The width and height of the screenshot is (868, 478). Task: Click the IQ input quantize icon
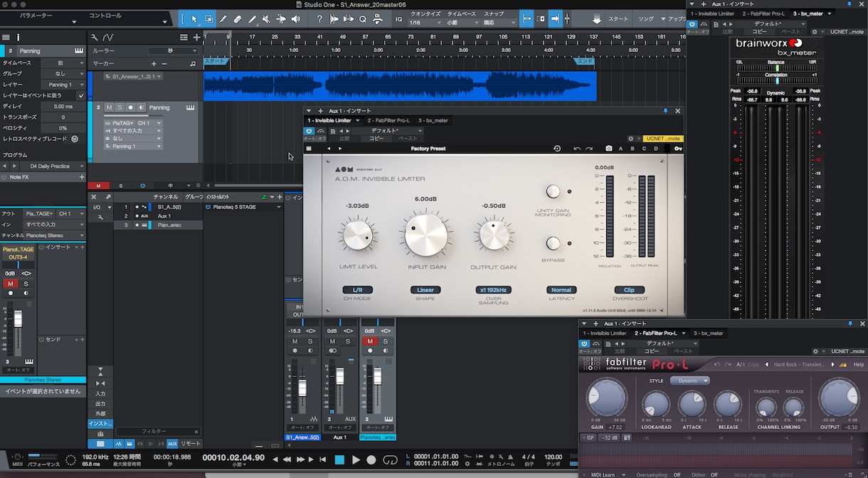point(398,19)
